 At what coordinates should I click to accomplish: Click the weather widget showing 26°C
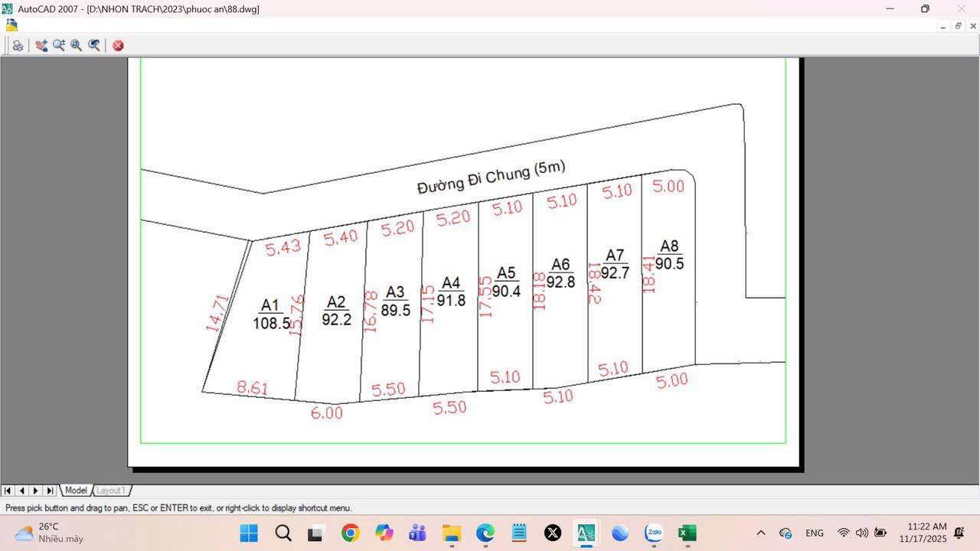click(49, 533)
